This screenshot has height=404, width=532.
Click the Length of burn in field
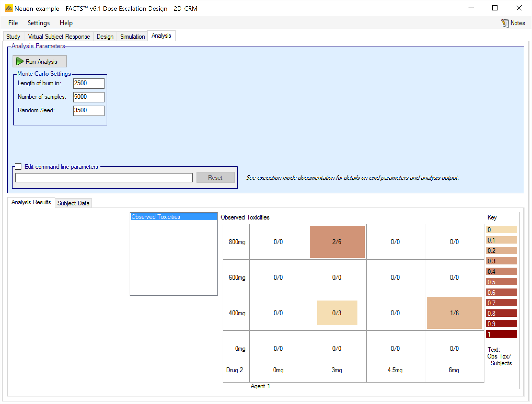coord(89,83)
